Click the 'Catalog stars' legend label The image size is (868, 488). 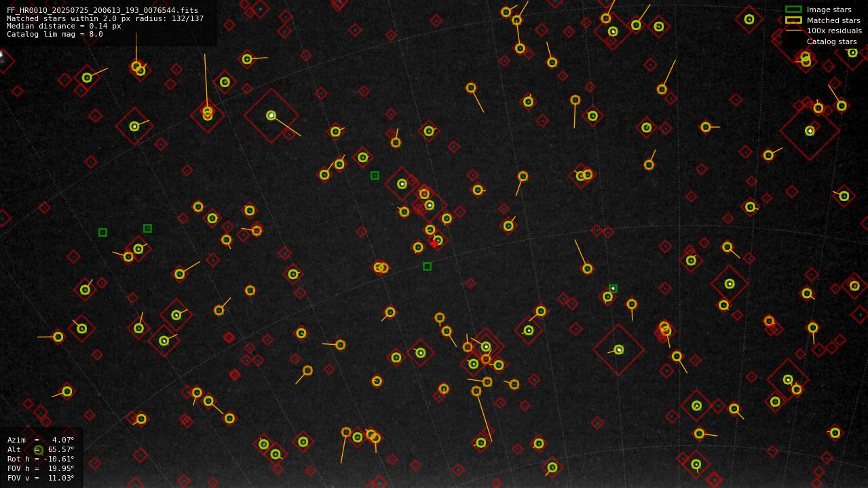tap(831, 42)
